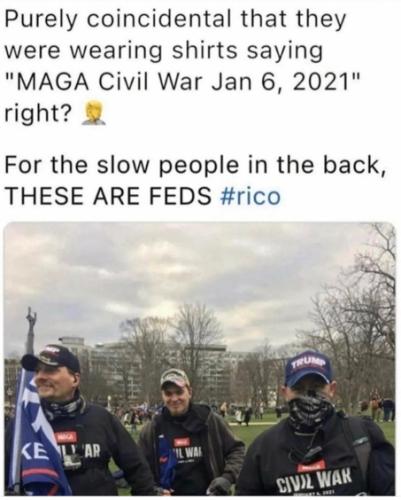
Task: Click the "were wearing shirts saying" line
Action: point(164,52)
